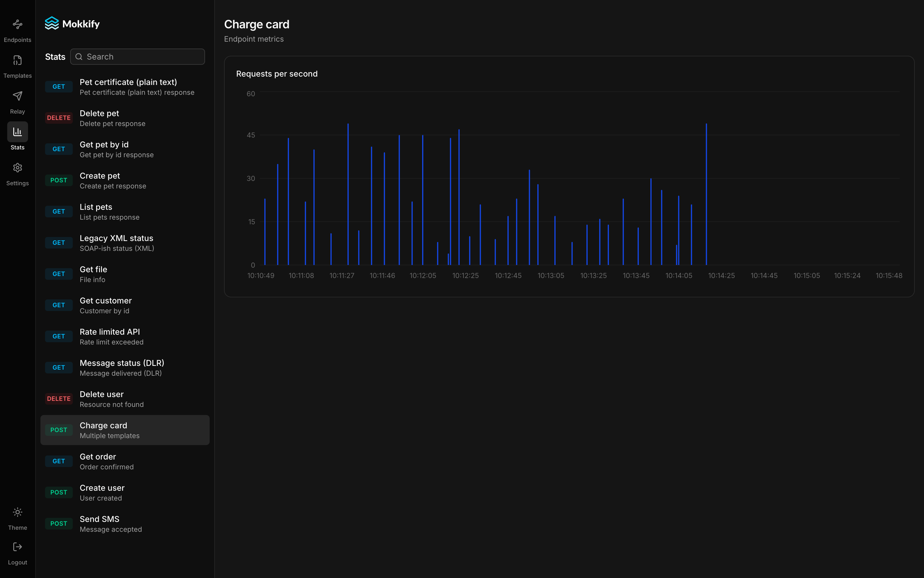Click the GET badge beside List pets

[59, 211]
